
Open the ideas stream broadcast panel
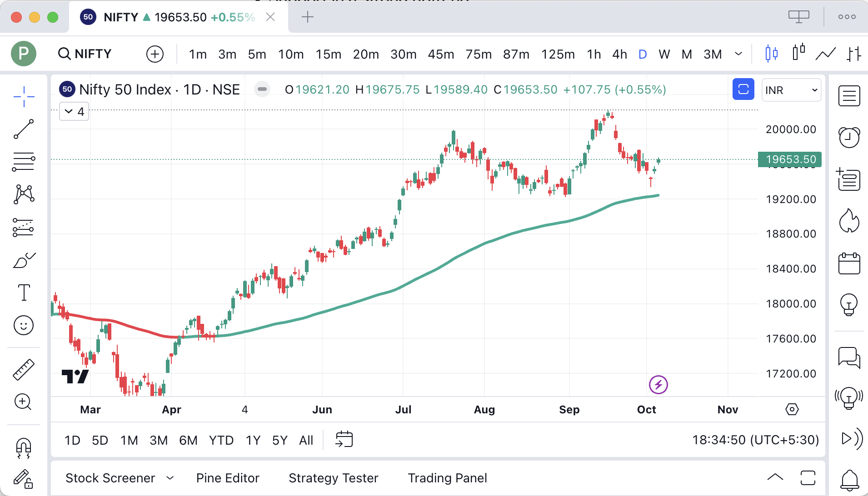point(849,398)
